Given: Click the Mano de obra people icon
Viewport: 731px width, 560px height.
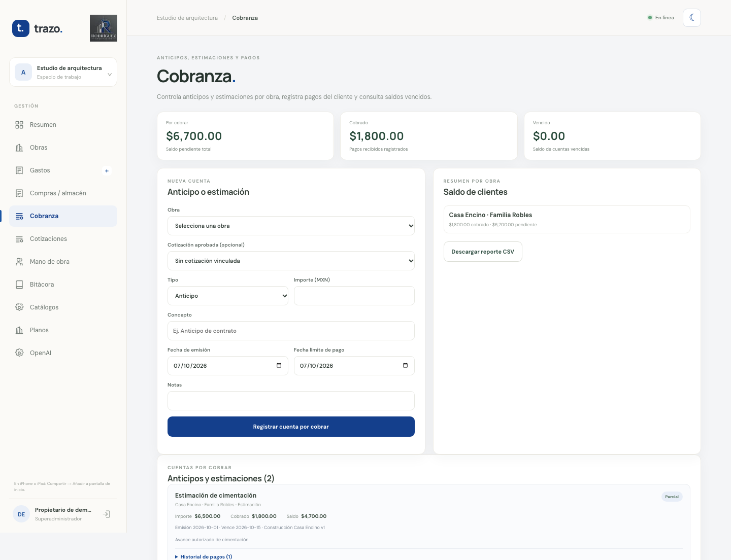Looking at the screenshot, I should pyautogui.click(x=19, y=262).
